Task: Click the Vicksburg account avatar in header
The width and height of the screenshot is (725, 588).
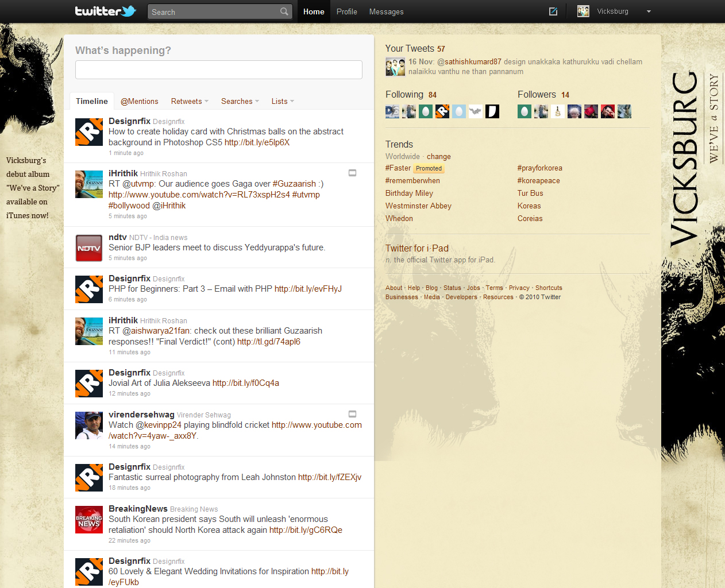Action: point(583,11)
